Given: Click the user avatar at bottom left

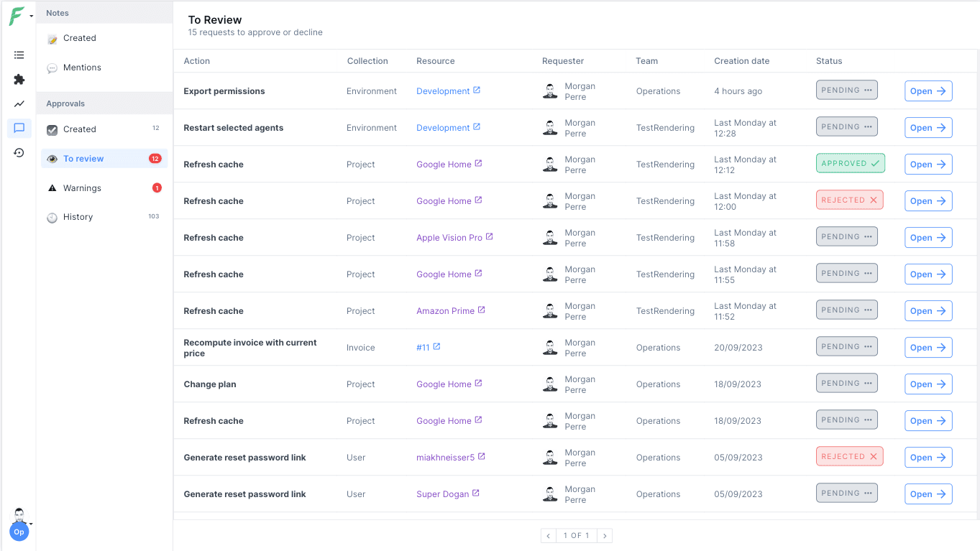Looking at the screenshot, I should coord(19,515).
